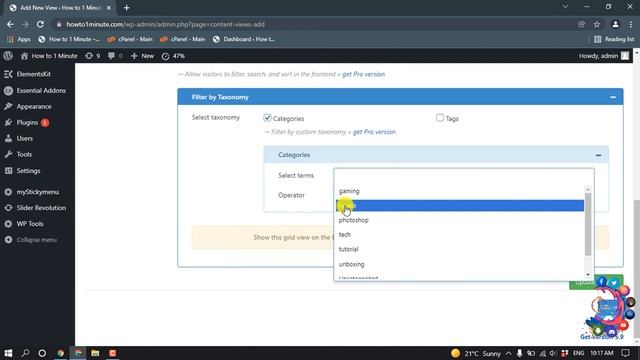This screenshot has height=360, width=640.
Task: Select the unboxing term
Action: [460, 264]
